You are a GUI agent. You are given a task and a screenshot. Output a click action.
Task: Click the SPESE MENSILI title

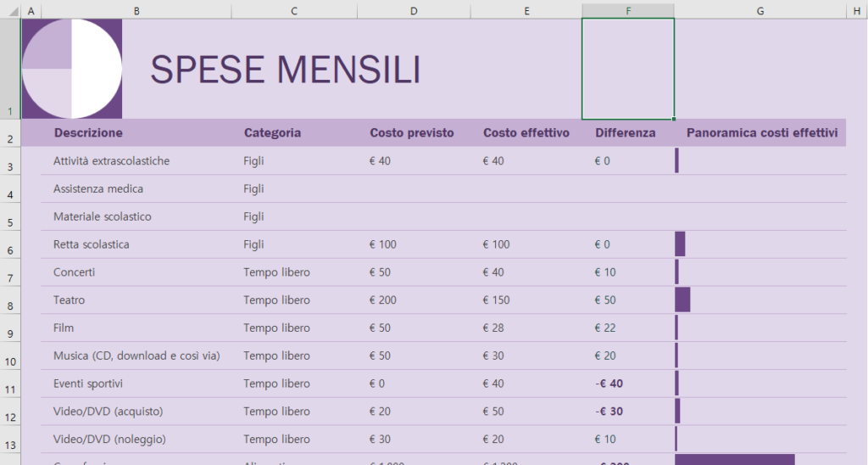pos(285,70)
